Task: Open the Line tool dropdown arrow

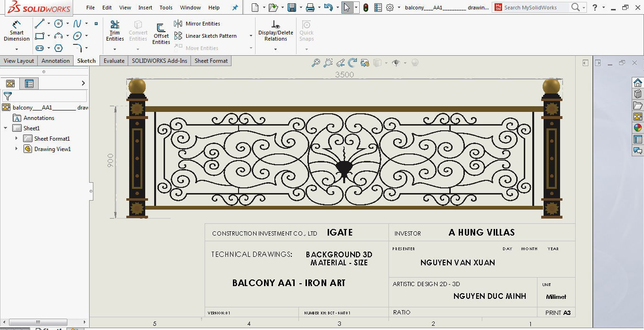Action: coord(49,24)
